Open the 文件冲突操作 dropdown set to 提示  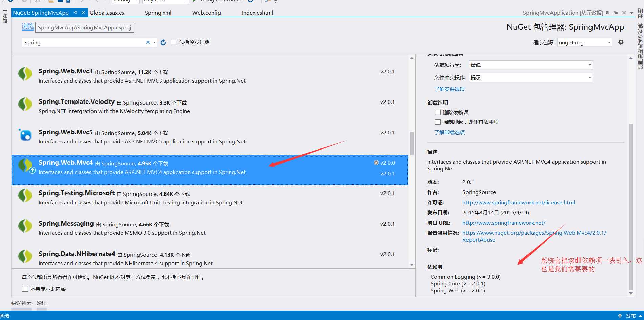[x=531, y=77]
